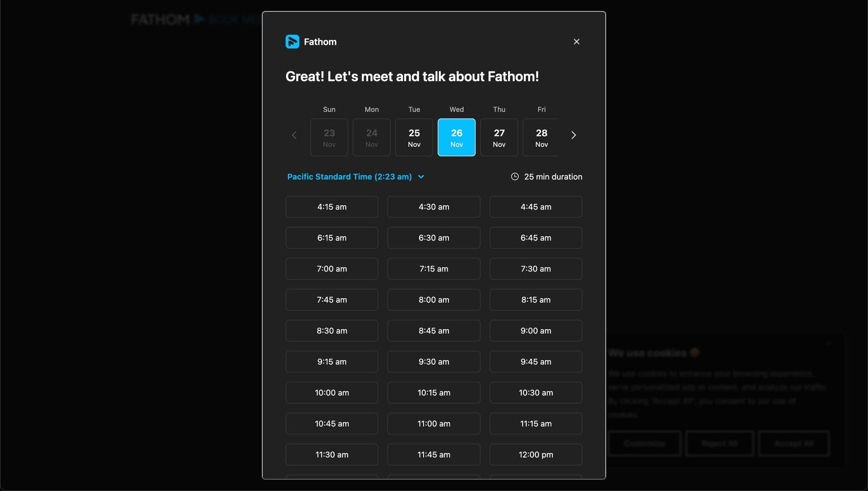Select Tuesday 25 Nov date
The image size is (868, 491).
[x=414, y=137]
